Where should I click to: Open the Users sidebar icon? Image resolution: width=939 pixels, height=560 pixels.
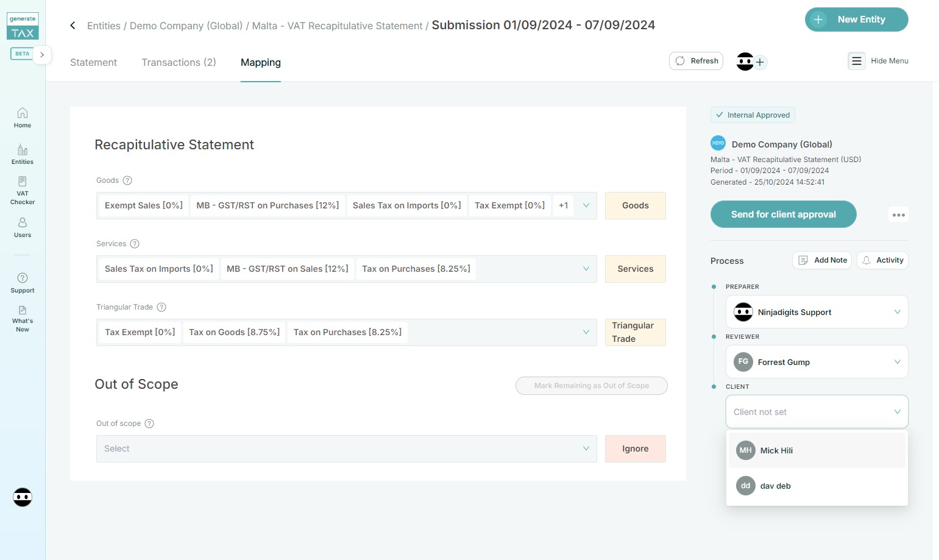pyautogui.click(x=23, y=227)
